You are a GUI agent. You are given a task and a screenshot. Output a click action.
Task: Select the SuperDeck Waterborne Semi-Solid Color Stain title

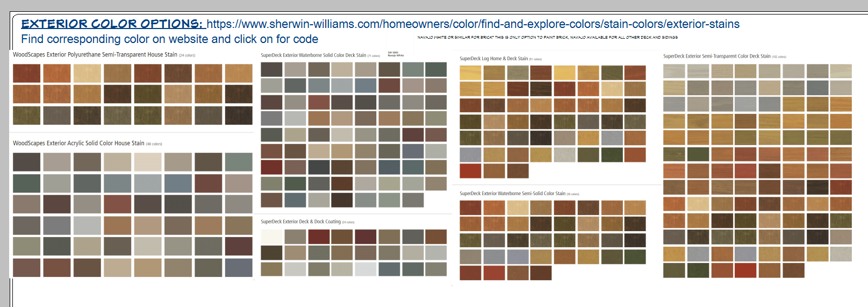click(512, 194)
